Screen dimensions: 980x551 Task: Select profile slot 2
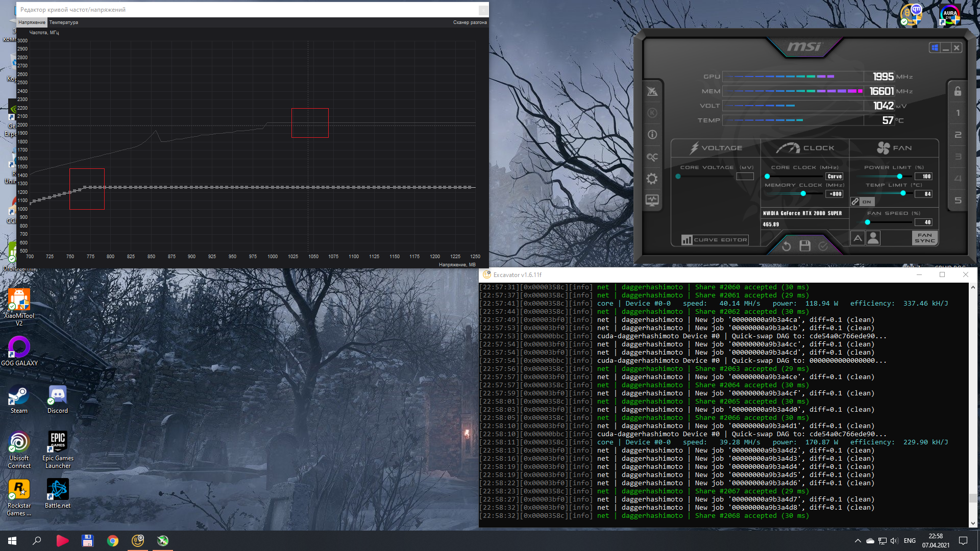(958, 135)
